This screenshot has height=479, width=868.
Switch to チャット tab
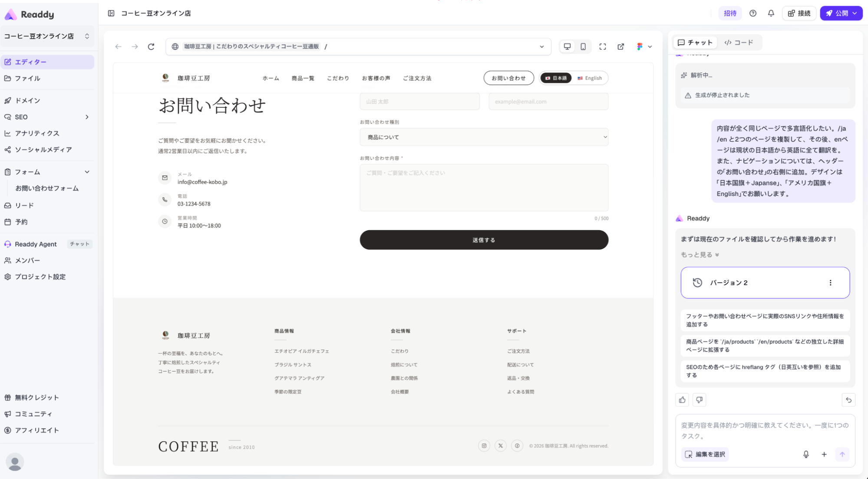click(x=695, y=43)
